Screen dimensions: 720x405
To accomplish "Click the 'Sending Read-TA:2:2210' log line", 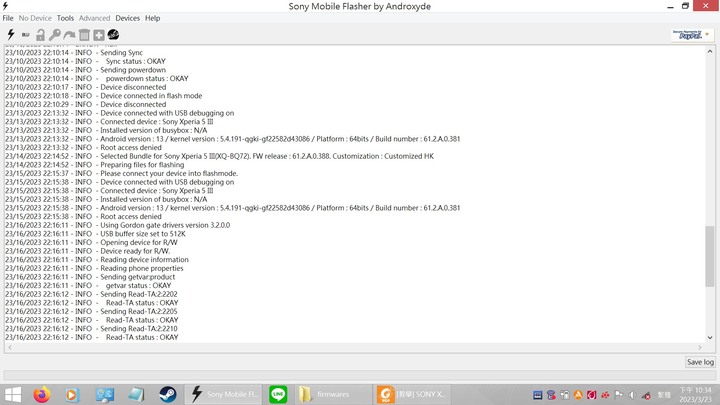I will (91, 329).
